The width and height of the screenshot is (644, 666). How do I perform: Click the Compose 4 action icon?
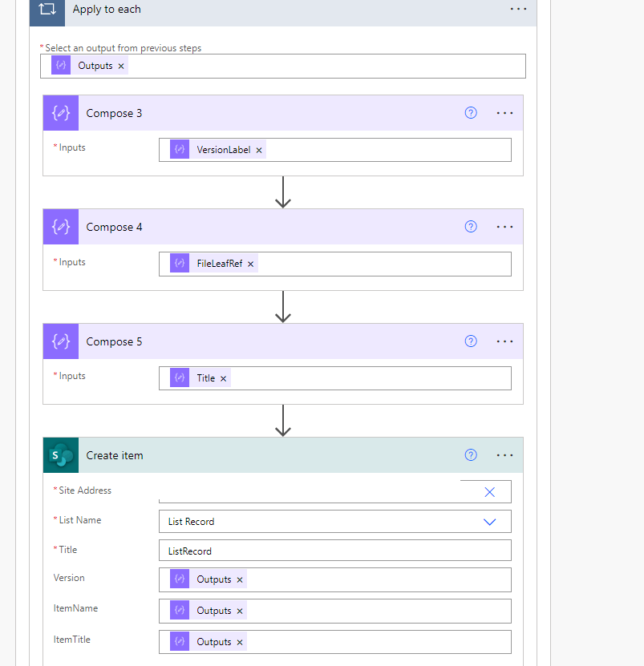pos(61,227)
